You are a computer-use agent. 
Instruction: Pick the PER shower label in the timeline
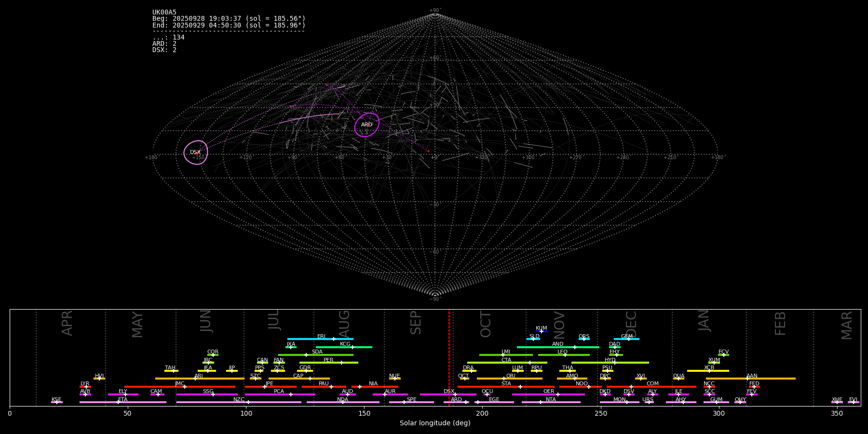(x=328, y=360)
